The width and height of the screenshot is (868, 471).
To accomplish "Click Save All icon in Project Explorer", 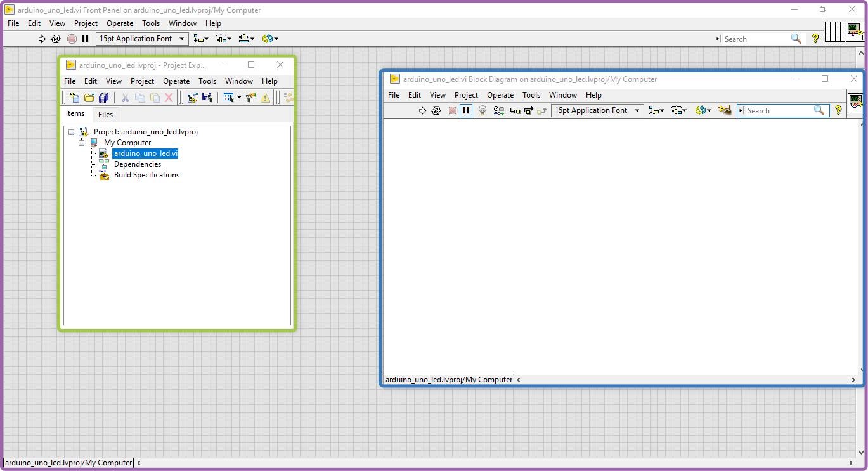I will tap(103, 98).
